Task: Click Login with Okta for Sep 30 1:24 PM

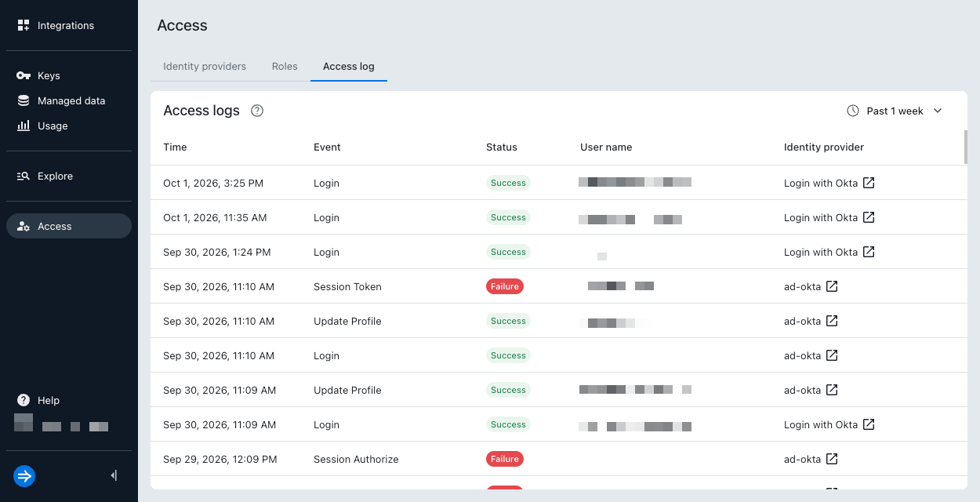Action: 821,252
